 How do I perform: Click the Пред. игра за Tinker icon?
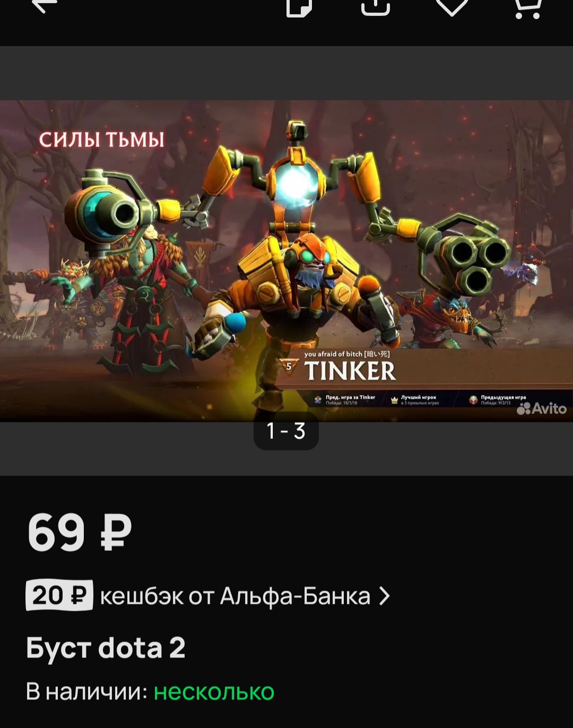[x=317, y=400]
